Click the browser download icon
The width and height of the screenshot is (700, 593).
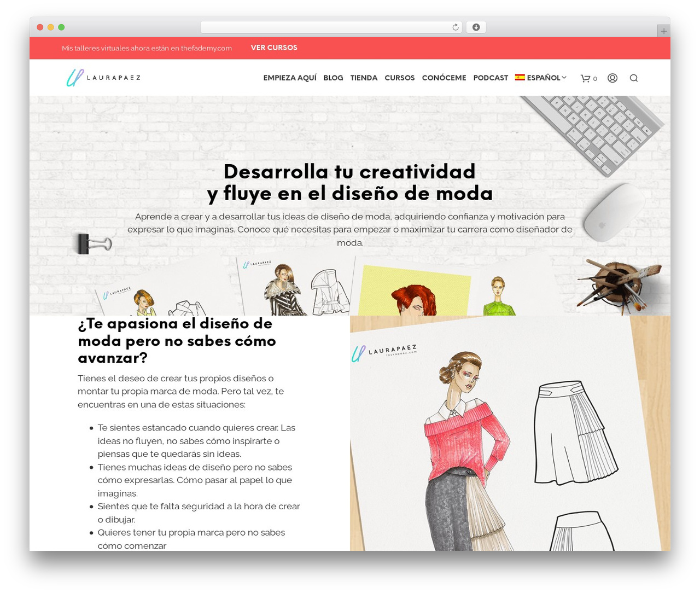(476, 27)
